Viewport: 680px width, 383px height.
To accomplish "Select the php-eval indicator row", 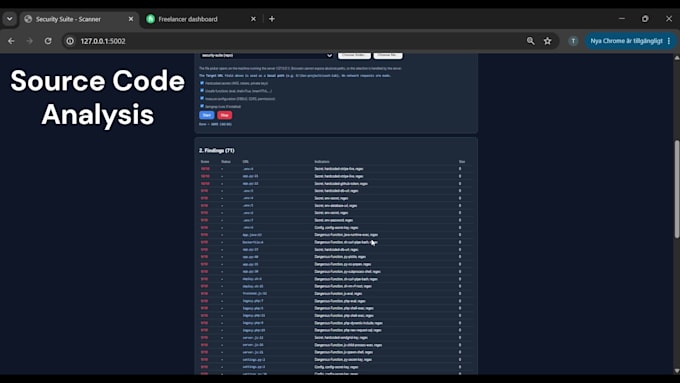I will click(x=336, y=301).
